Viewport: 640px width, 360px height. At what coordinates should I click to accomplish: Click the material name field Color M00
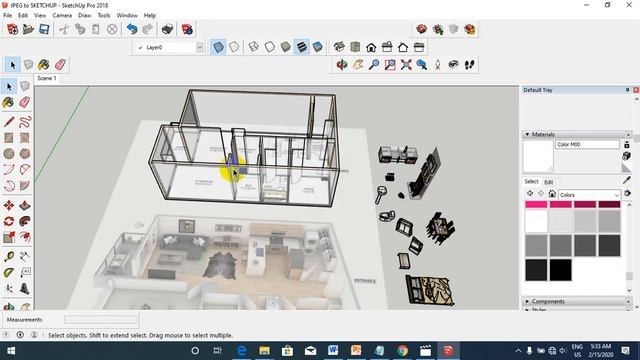tap(587, 144)
